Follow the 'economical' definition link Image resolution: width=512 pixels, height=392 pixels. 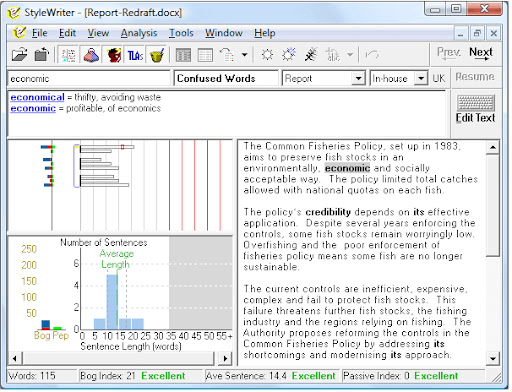tap(37, 97)
